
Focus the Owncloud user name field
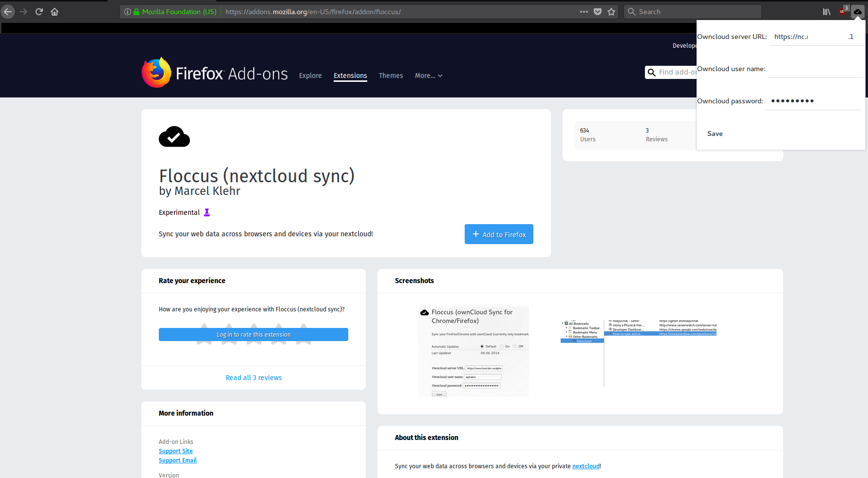click(x=815, y=69)
